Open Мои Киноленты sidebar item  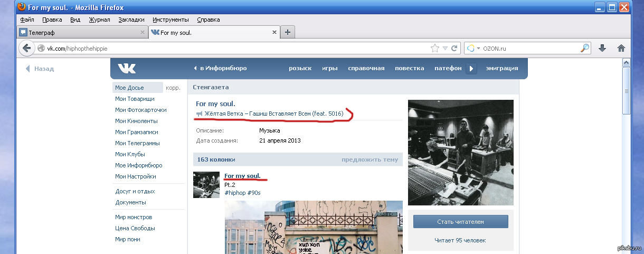(136, 121)
